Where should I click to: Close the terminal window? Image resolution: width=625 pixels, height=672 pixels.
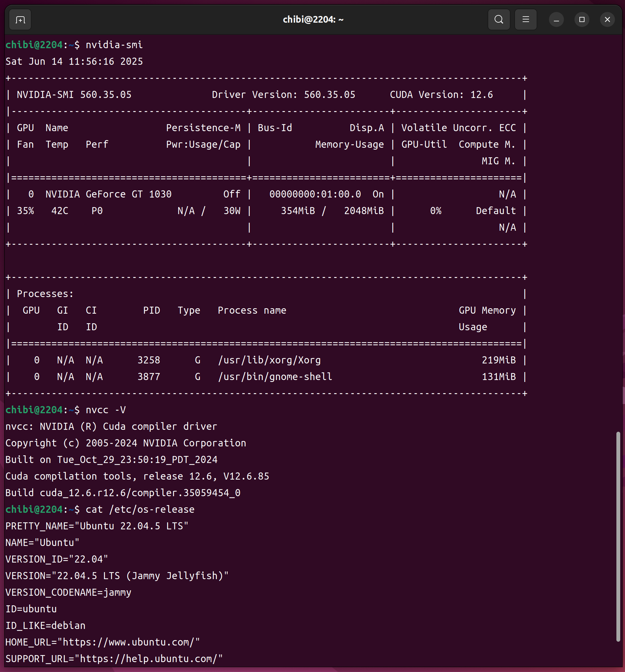tap(607, 19)
